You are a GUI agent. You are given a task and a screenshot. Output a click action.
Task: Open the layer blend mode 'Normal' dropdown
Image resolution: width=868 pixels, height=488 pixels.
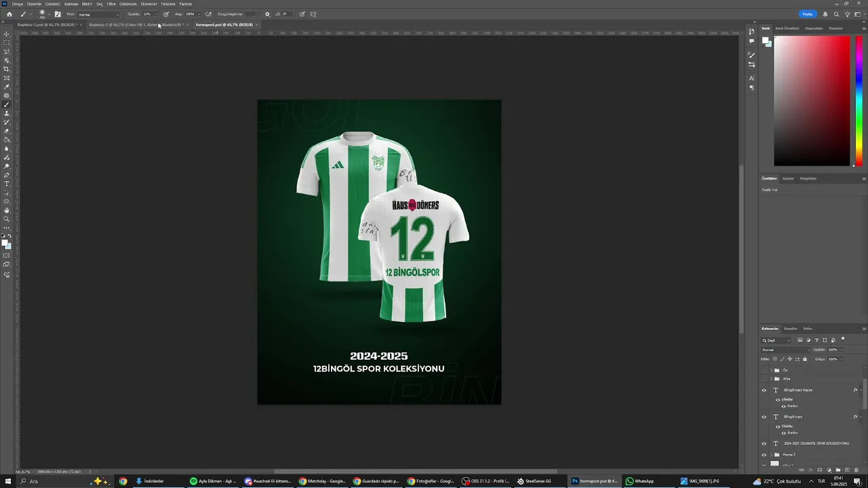coord(786,350)
